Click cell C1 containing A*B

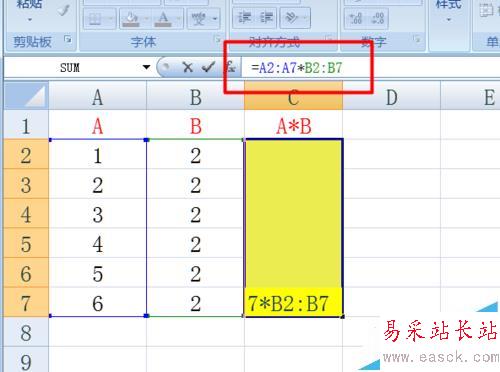point(293,125)
